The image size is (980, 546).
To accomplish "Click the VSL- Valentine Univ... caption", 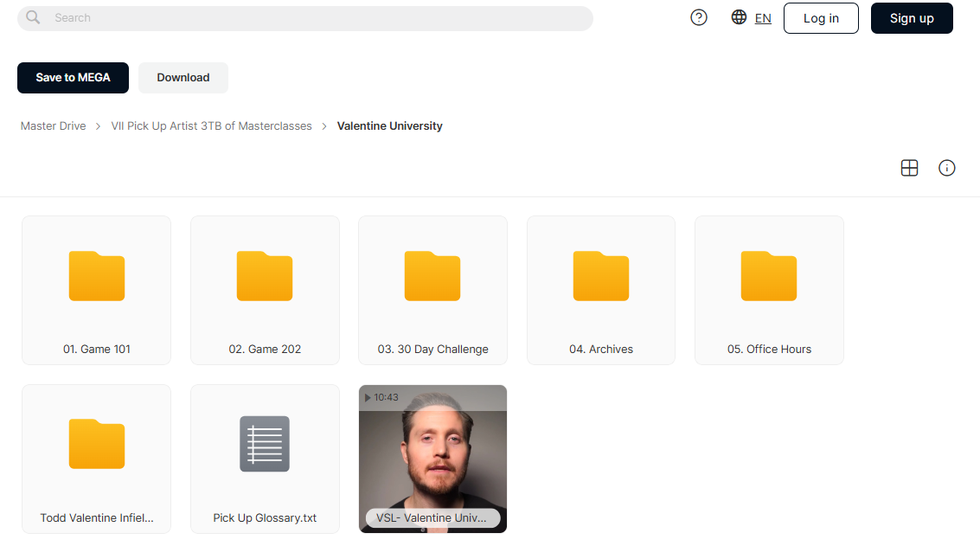I will pyautogui.click(x=432, y=517).
